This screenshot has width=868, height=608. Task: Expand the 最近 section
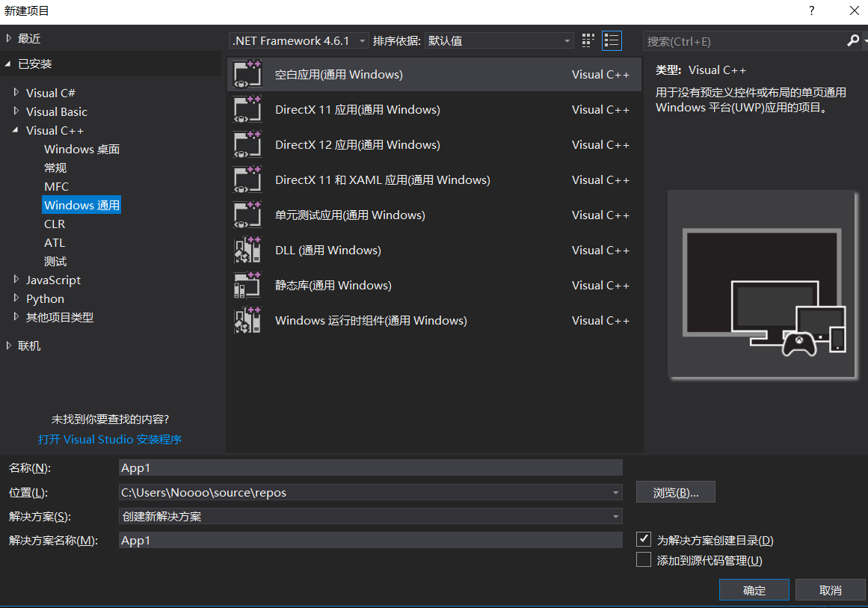(x=8, y=38)
